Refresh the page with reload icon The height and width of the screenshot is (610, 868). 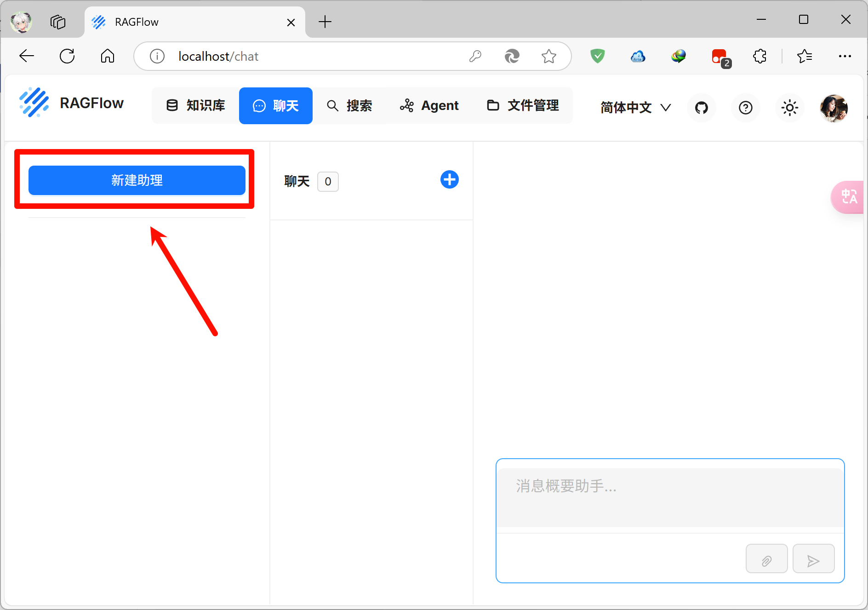(67, 56)
